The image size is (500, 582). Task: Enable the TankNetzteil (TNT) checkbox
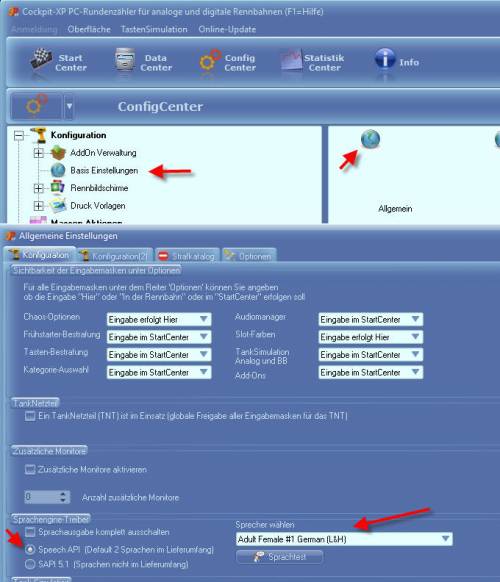pyautogui.click(x=30, y=416)
